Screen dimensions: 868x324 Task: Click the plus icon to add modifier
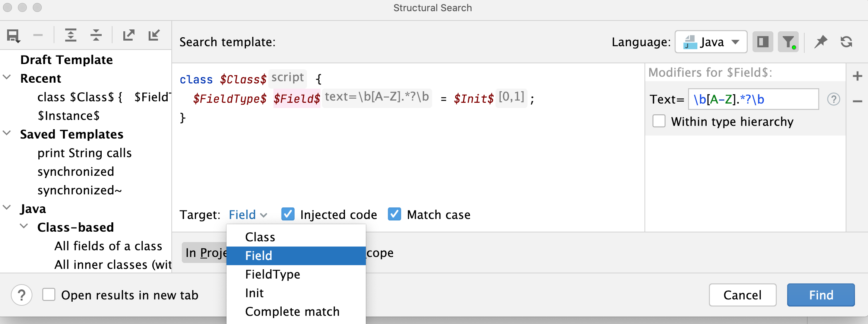(x=857, y=76)
